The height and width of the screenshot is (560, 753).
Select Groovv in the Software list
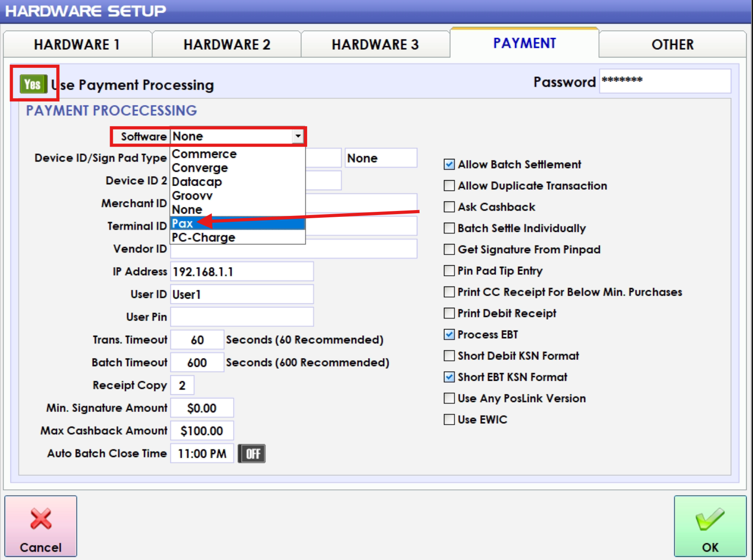[238, 196]
